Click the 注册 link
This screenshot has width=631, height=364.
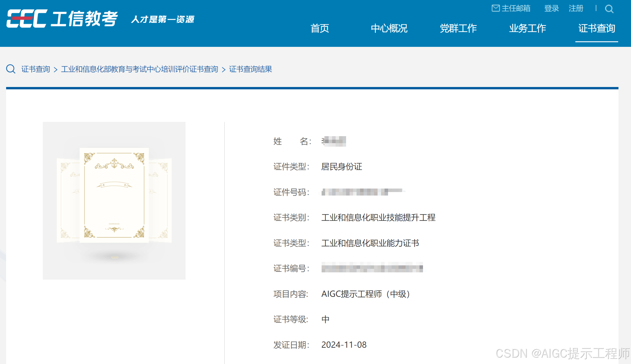[x=576, y=9]
